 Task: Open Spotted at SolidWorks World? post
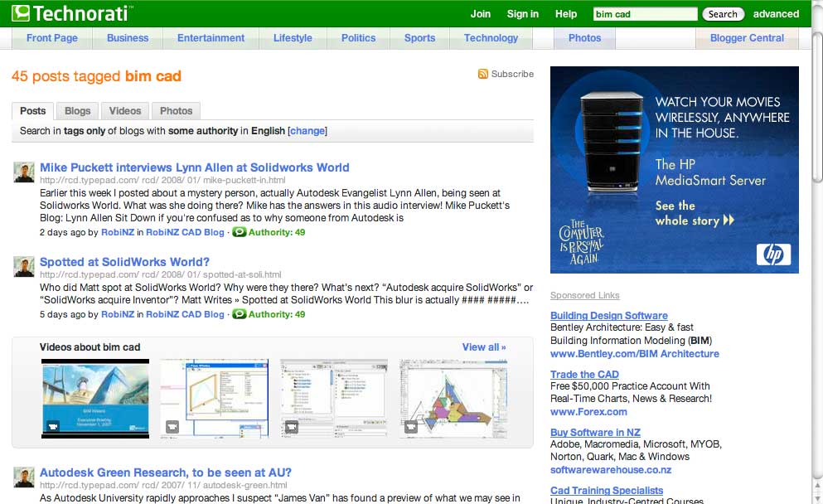[x=124, y=262]
